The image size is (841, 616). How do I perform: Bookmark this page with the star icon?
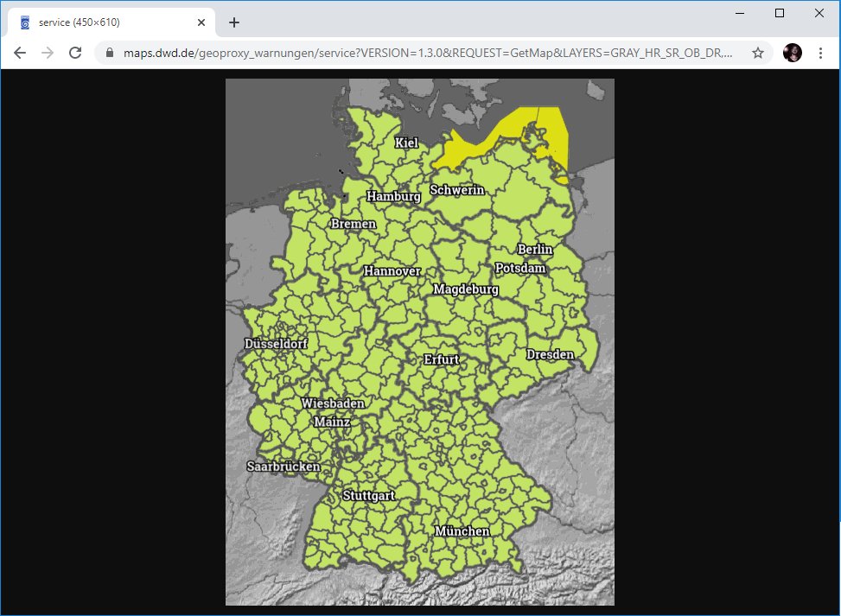click(x=757, y=53)
